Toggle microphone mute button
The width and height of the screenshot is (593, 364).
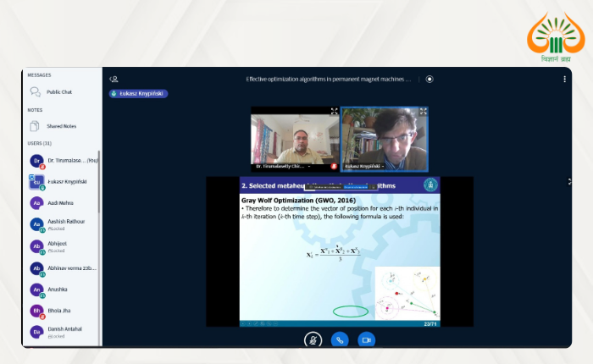(x=313, y=339)
